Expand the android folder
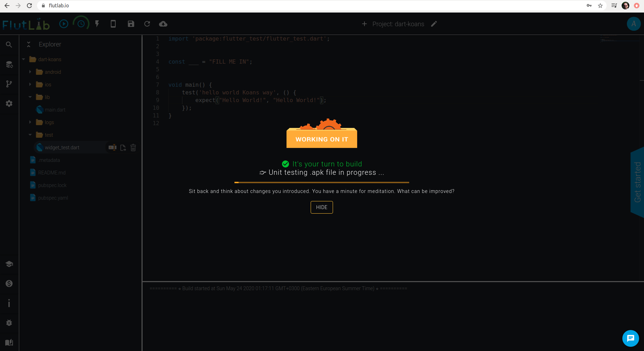This screenshot has height=351, width=644. tap(30, 72)
